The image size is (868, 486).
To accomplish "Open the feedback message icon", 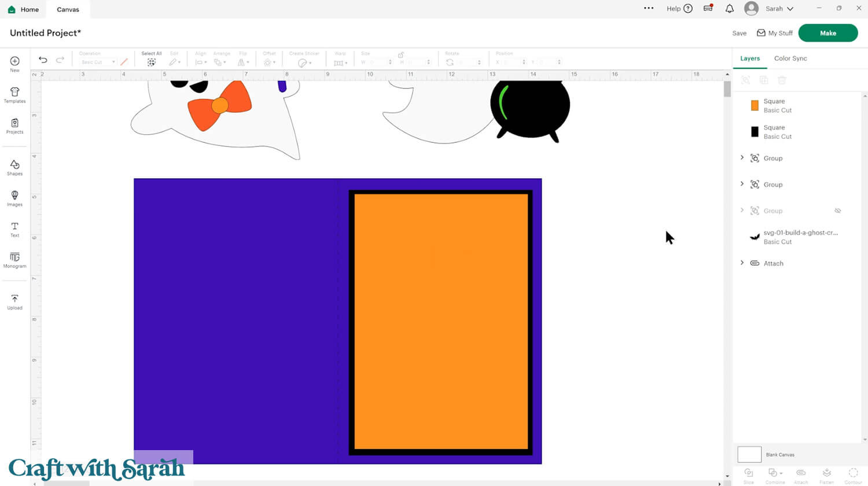I will [708, 8].
